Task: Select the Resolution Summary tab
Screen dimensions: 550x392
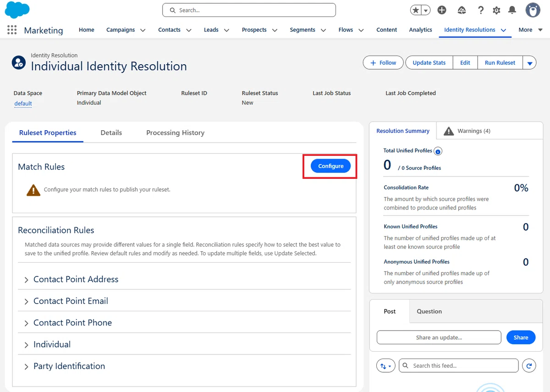Action: click(403, 131)
